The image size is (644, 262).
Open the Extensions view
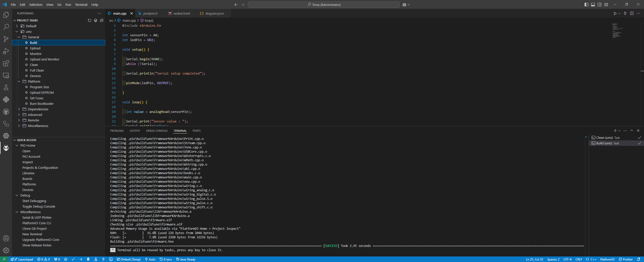6,63
